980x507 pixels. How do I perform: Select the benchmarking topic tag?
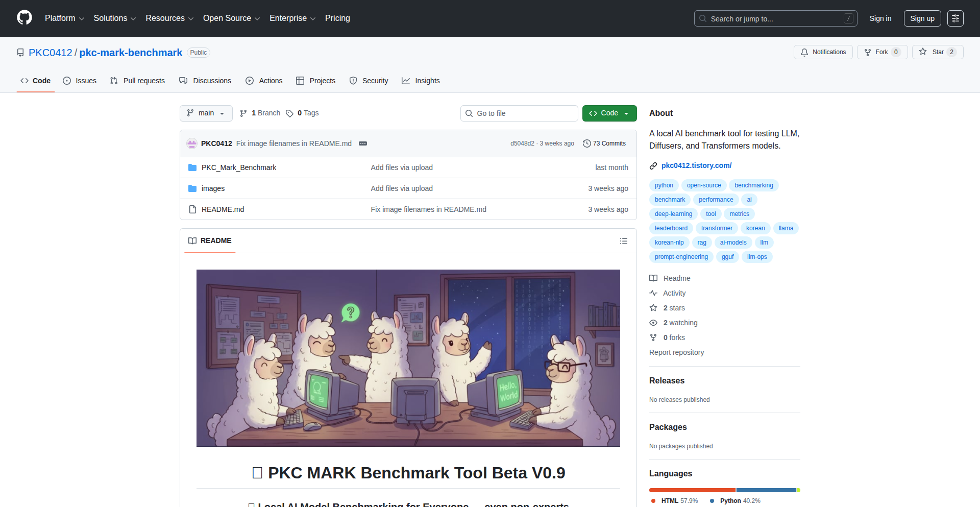coord(754,185)
